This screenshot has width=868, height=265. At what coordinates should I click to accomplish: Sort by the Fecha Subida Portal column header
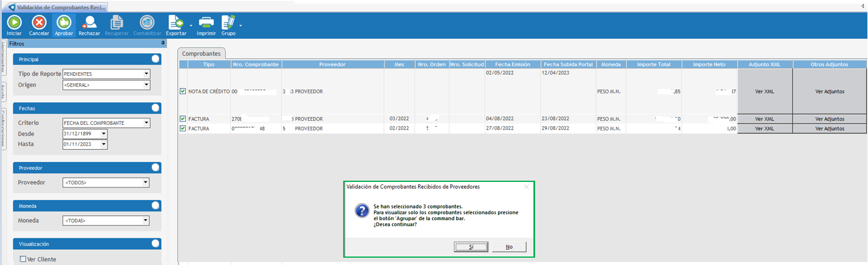point(568,64)
